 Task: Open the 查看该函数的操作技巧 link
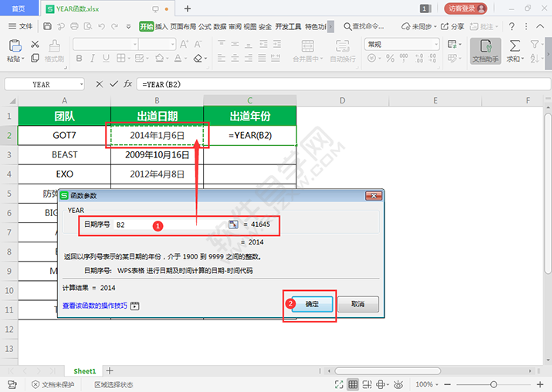(x=94, y=306)
